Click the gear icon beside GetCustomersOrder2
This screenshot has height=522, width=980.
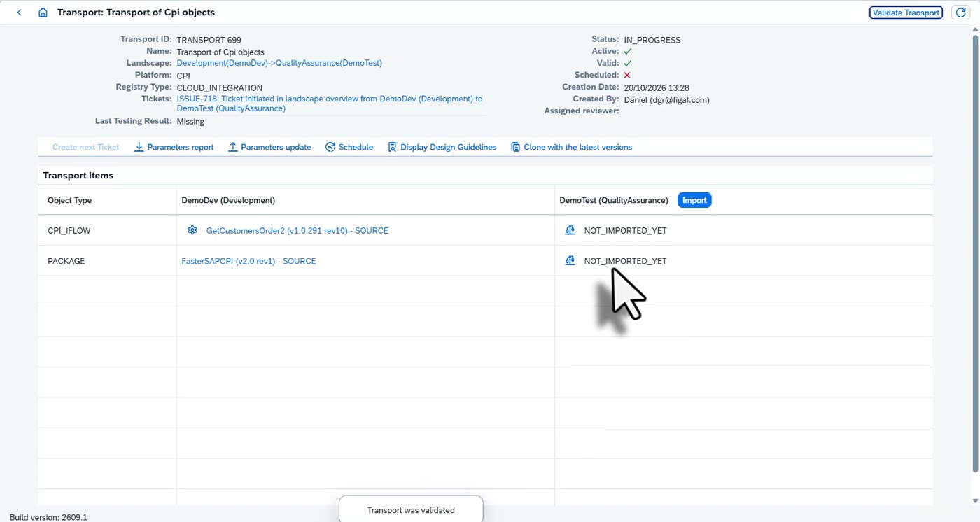click(192, 230)
